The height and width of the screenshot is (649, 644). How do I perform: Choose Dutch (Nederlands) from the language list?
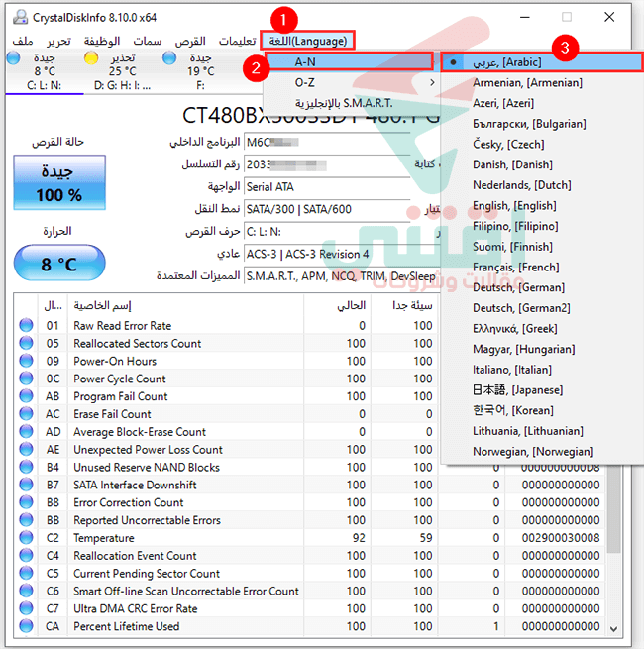tap(542, 185)
